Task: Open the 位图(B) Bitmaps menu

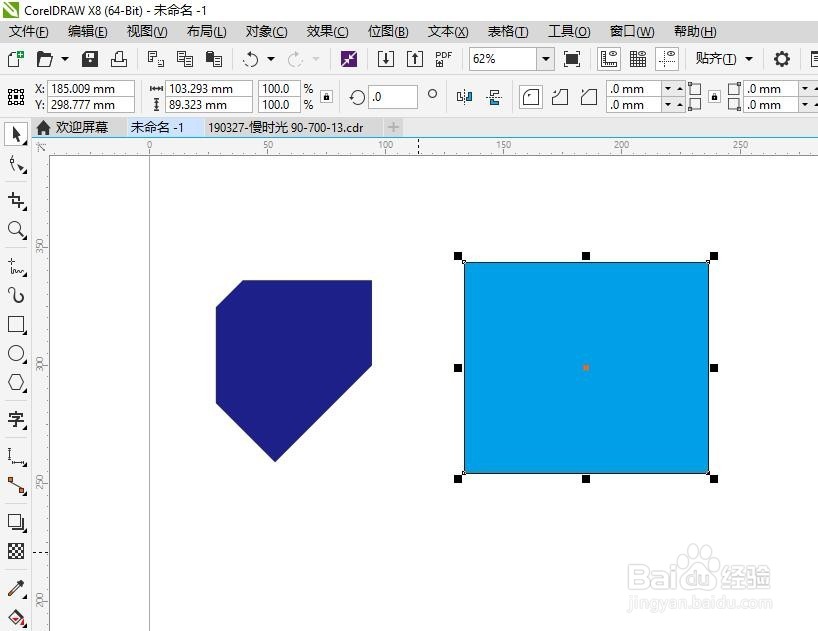Action: click(x=388, y=32)
